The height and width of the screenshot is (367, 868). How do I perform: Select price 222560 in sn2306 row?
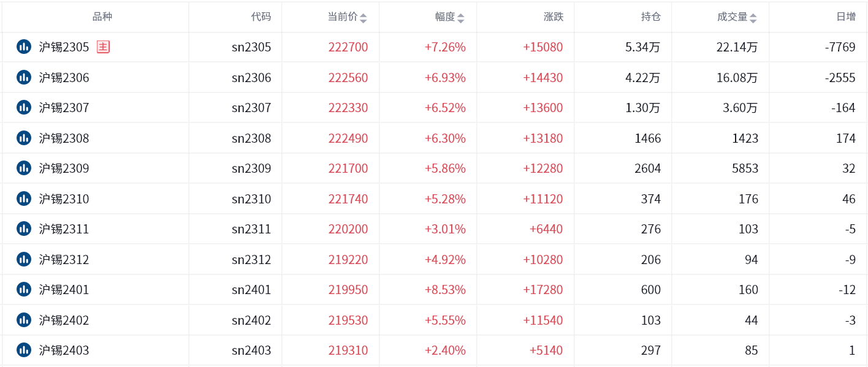point(348,77)
